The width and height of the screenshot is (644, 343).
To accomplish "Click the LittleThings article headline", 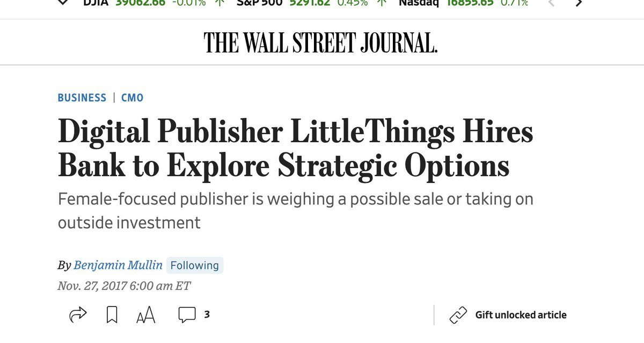I will tap(295, 149).
